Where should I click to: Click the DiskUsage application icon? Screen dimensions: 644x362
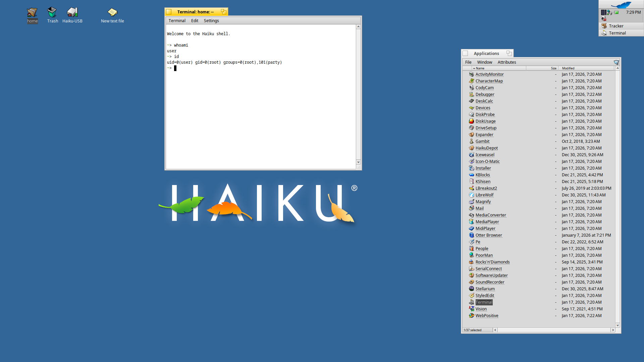pos(471,121)
